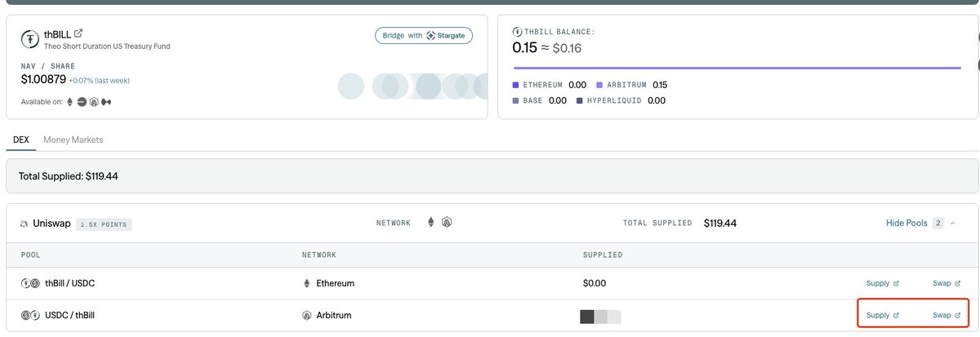Click Ethereum network icon in pool row
Viewport: 980px width, 337px height.
pos(307,283)
